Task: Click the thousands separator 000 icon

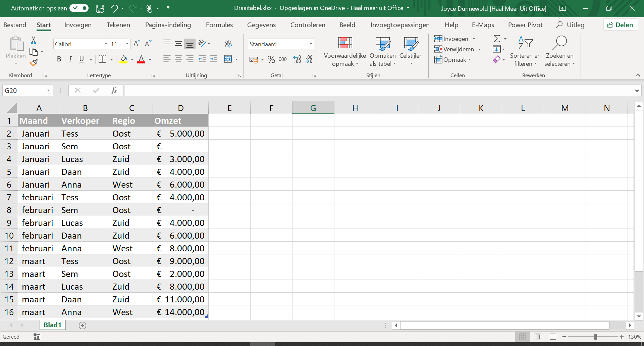Action: pos(283,59)
